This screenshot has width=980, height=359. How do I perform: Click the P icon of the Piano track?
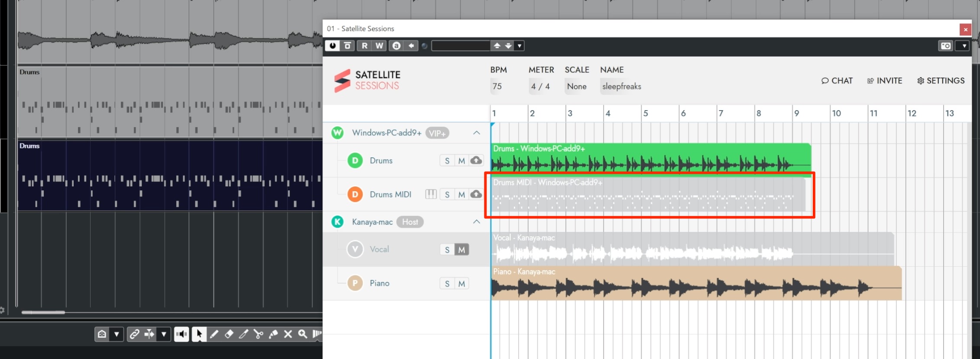(x=355, y=283)
